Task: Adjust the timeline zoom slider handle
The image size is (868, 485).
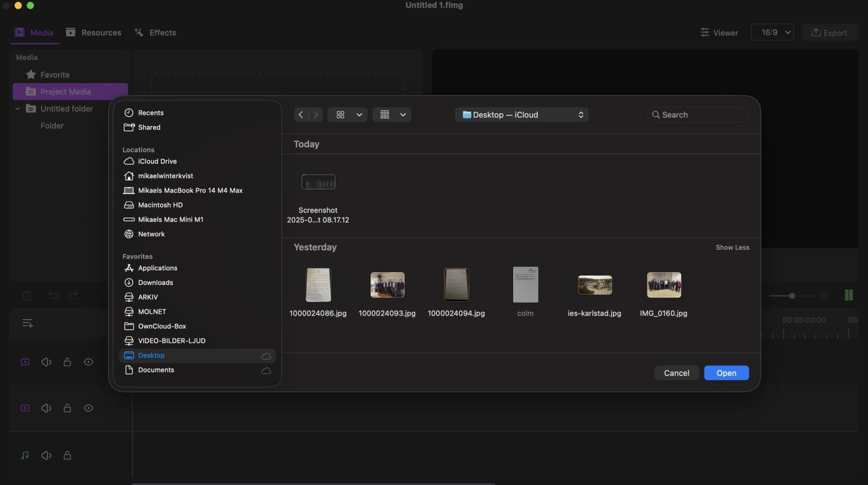Action: pyautogui.click(x=792, y=296)
